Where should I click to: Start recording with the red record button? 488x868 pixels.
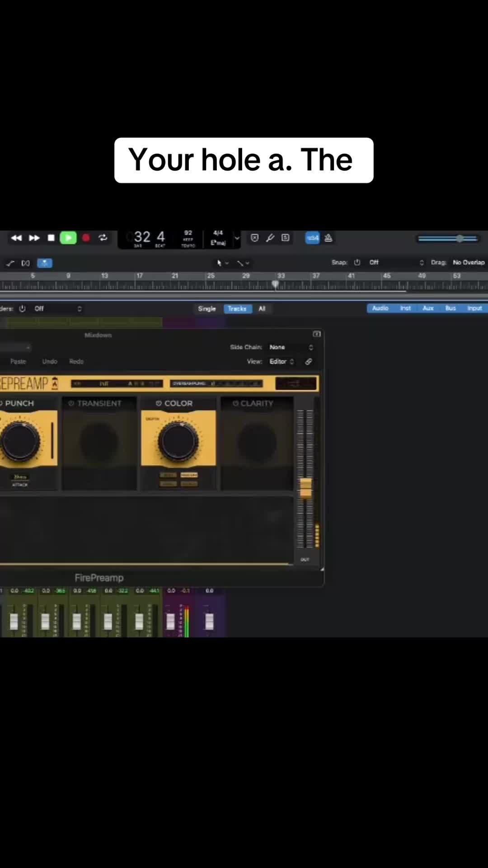[86, 238]
